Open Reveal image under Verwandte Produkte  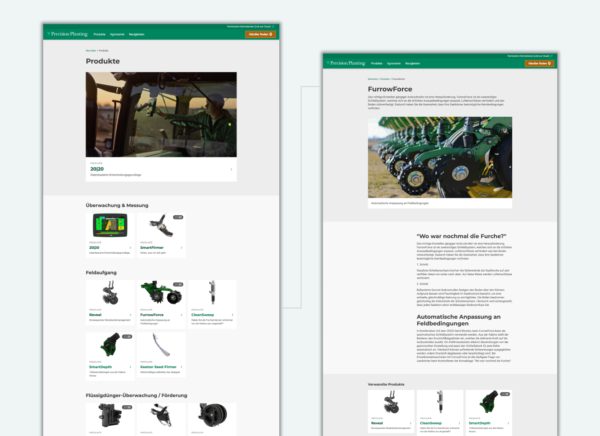point(391,402)
